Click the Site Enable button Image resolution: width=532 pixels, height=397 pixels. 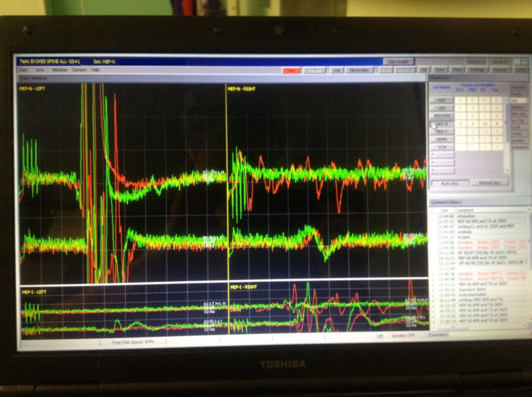399,62
